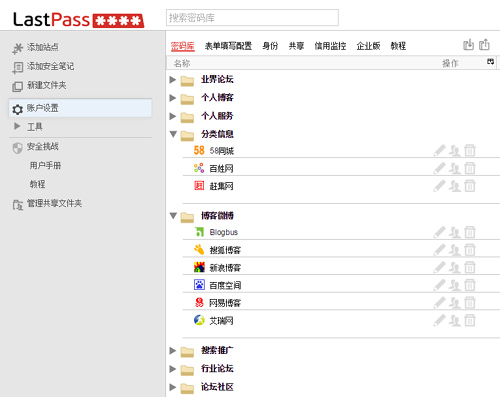500x397 pixels.
Task: Click the orange 58 site icon
Action: point(199,150)
